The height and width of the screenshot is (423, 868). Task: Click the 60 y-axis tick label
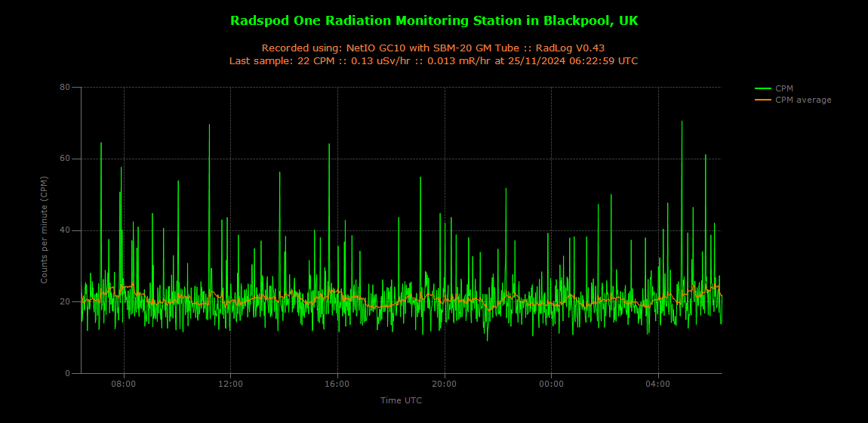[66, 159]
